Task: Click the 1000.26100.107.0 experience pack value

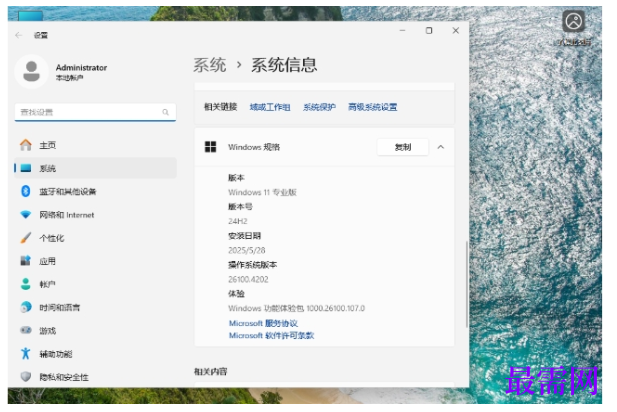Action: pos(336,308)
